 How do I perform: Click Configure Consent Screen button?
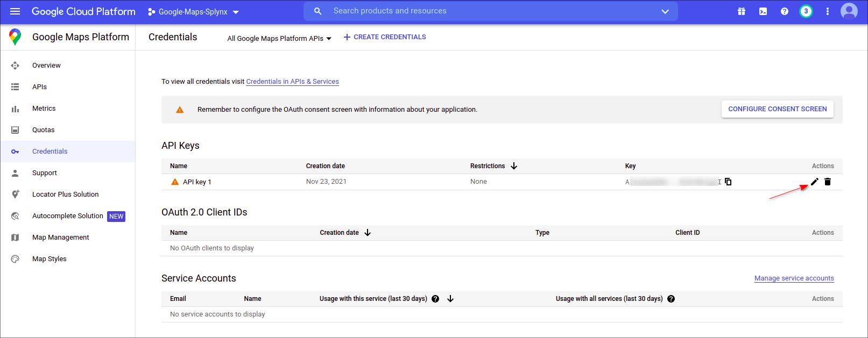tap(777, 109)
